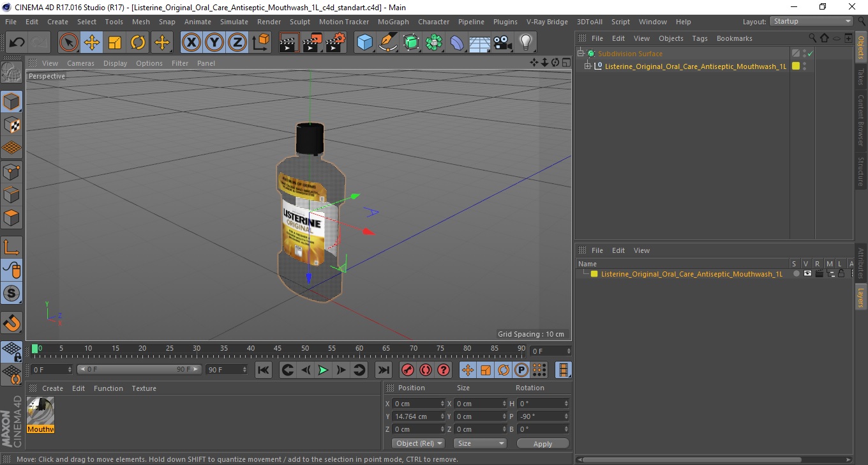Add a Camera object

coord(503,43)
